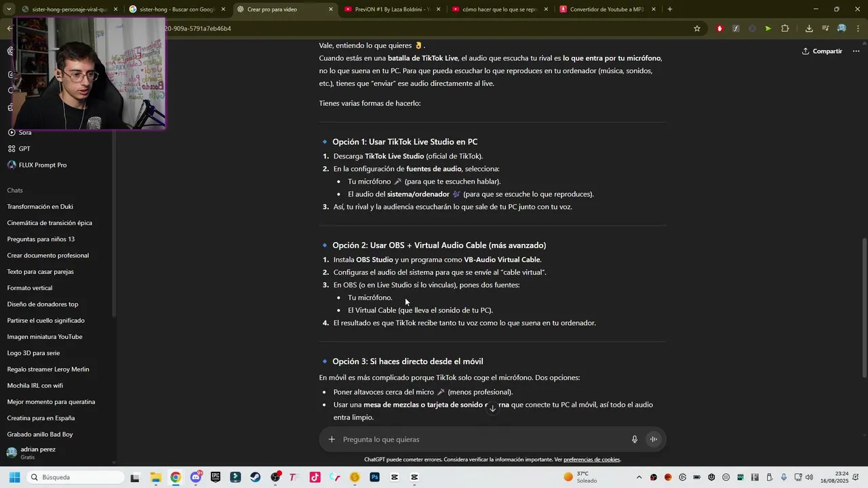Image resolution: width=868 pixels, height=488 pixels.
Task: Open Epic Games Launcher from taskbar
Action: 216,477
